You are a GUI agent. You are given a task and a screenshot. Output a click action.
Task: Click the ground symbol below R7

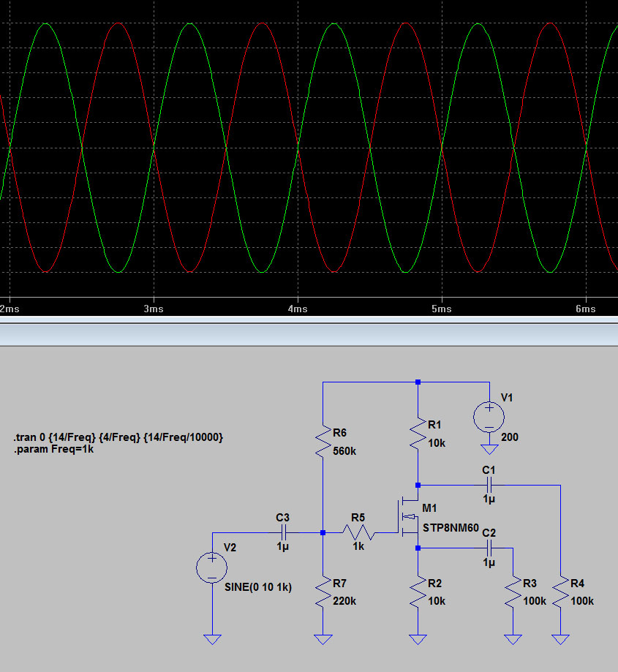pos(323,639)
